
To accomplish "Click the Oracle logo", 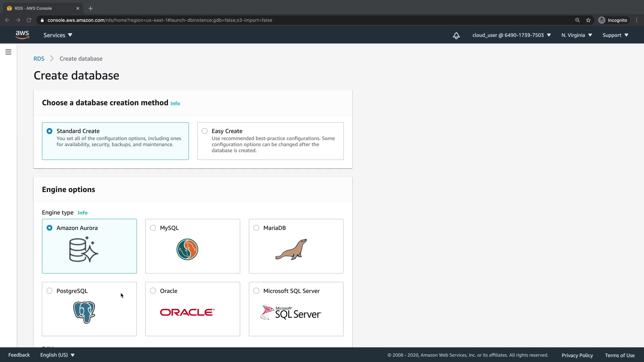I will coord(187,312).
